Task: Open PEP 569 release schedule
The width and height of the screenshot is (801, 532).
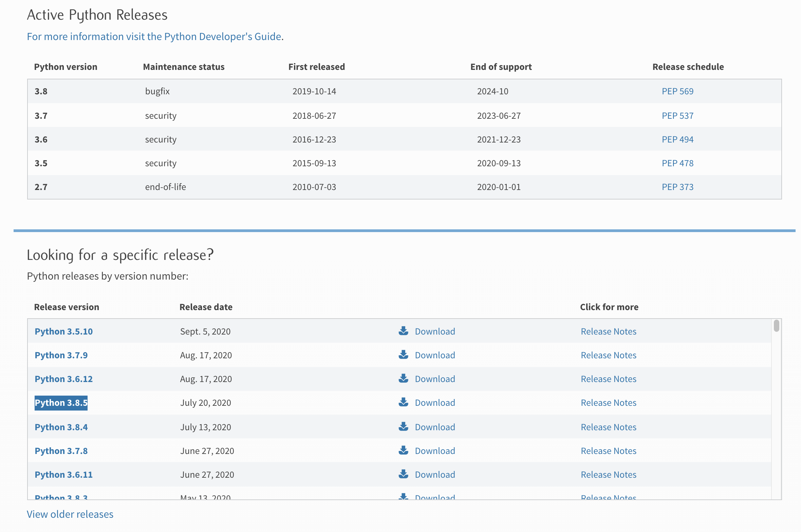Action: coord(677,91)
